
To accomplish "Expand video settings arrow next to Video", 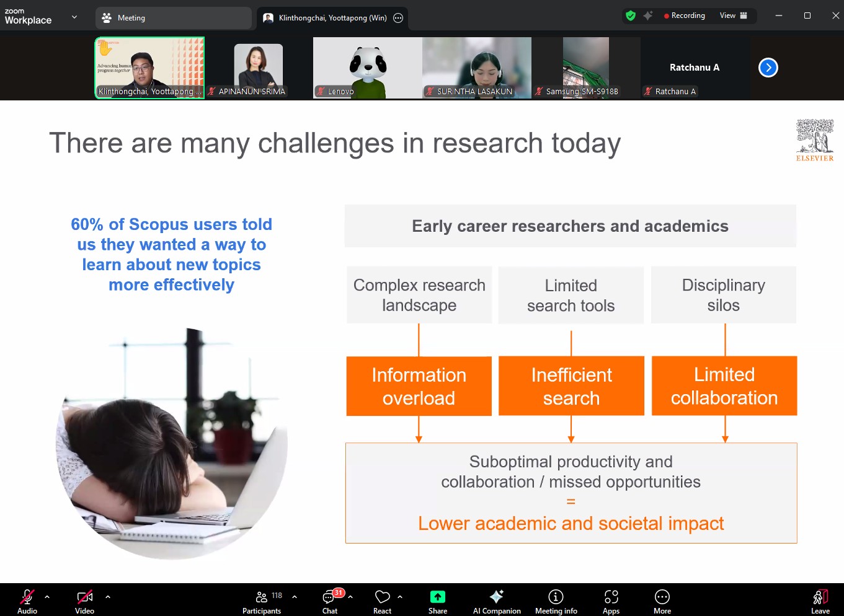I will [108, 597].
